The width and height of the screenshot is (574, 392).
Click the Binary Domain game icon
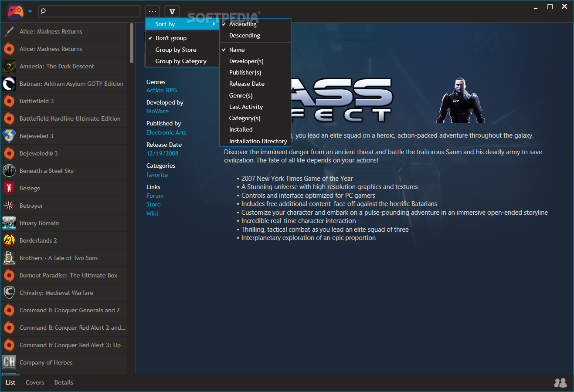coord(9,223)
